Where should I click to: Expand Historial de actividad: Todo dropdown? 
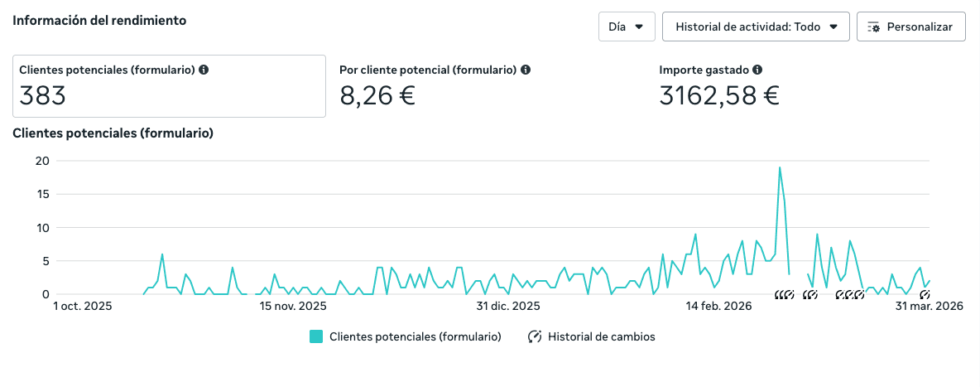(757, 27)
